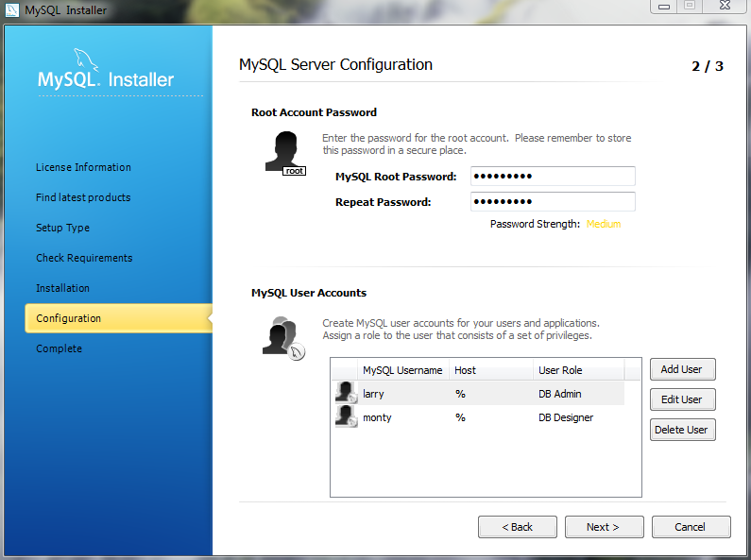Click the MySQL Installer title bar icon
The width and height of the screenshot is (751, 560).
(x=11, y=9)
